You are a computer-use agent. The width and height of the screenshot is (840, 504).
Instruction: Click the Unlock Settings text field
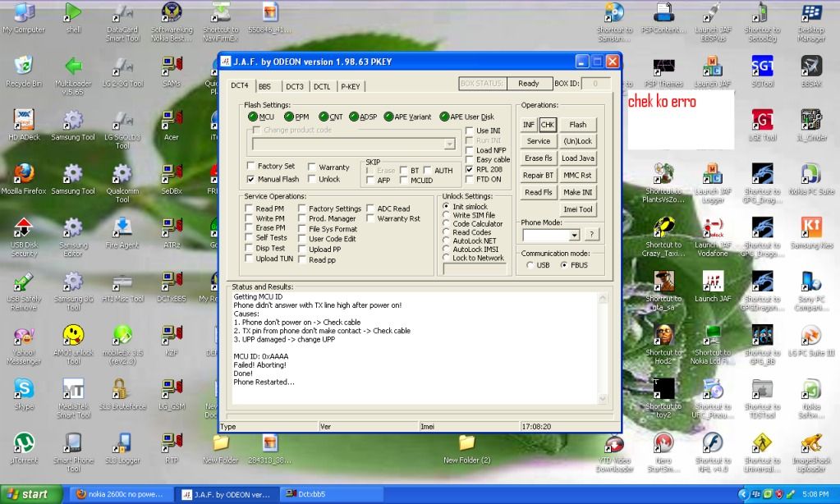pyautogui.click(x=475, y=269)
